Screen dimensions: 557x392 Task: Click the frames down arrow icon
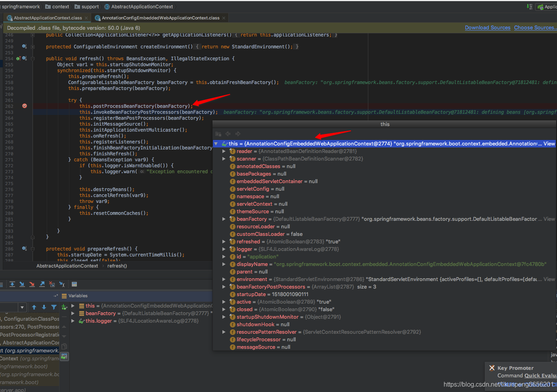click(44, 307)
